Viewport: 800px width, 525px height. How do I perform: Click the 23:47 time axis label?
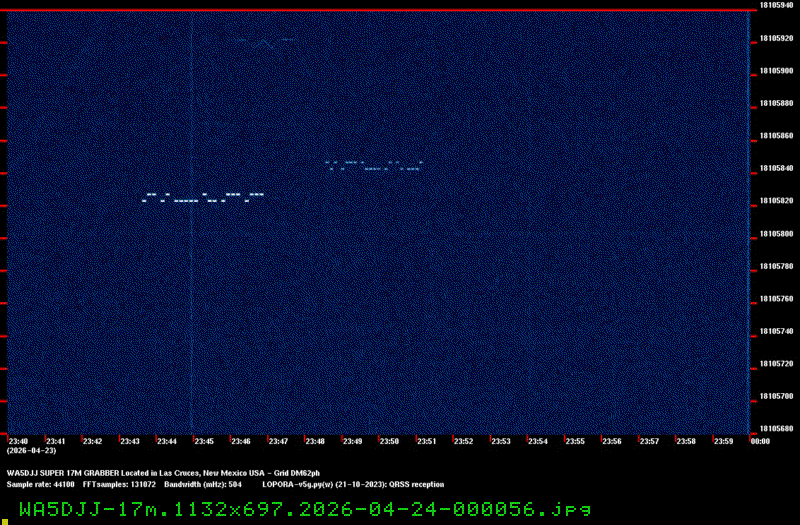coord(278,441)
